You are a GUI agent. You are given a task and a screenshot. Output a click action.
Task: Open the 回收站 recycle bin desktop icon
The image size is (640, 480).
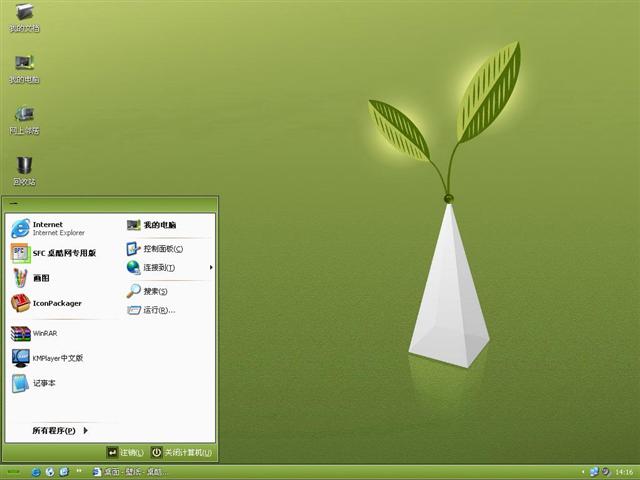click(x=25, y=170)
